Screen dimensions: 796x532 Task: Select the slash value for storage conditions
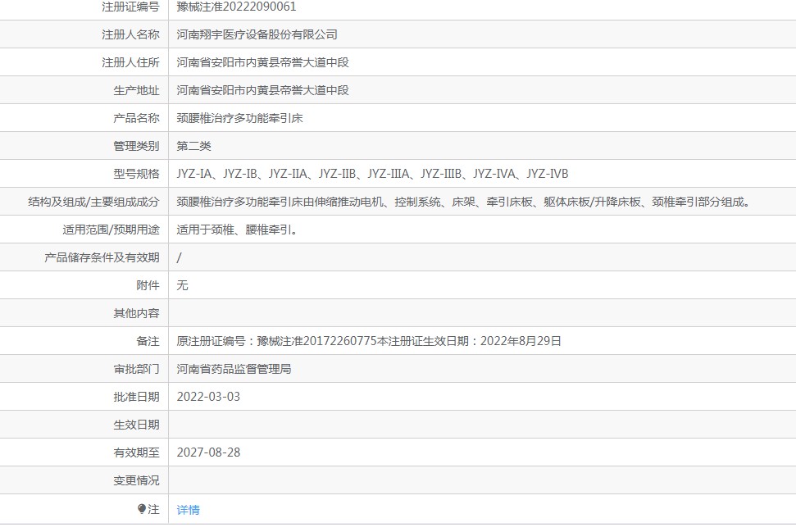click(x=179, y=258)
